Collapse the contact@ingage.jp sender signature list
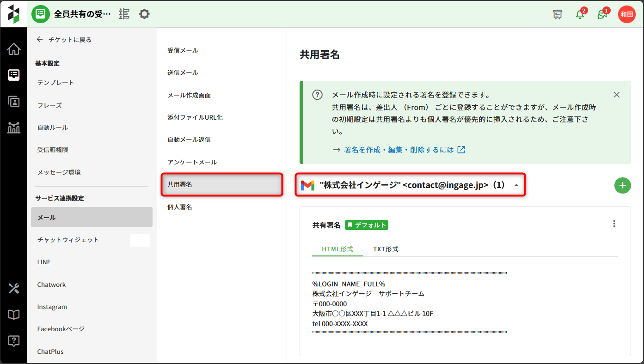644x364 pixels. 516,185
